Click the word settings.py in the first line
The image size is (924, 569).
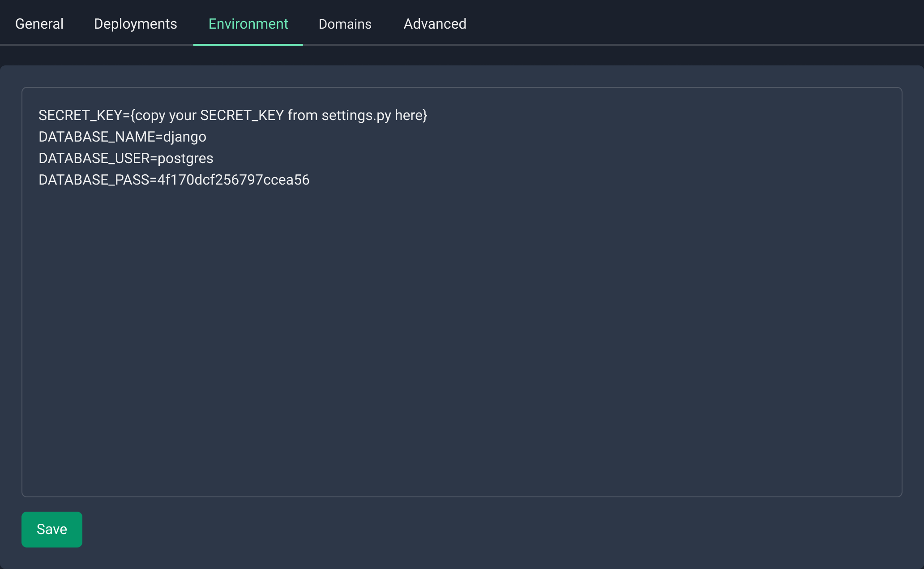coord(356,116)
